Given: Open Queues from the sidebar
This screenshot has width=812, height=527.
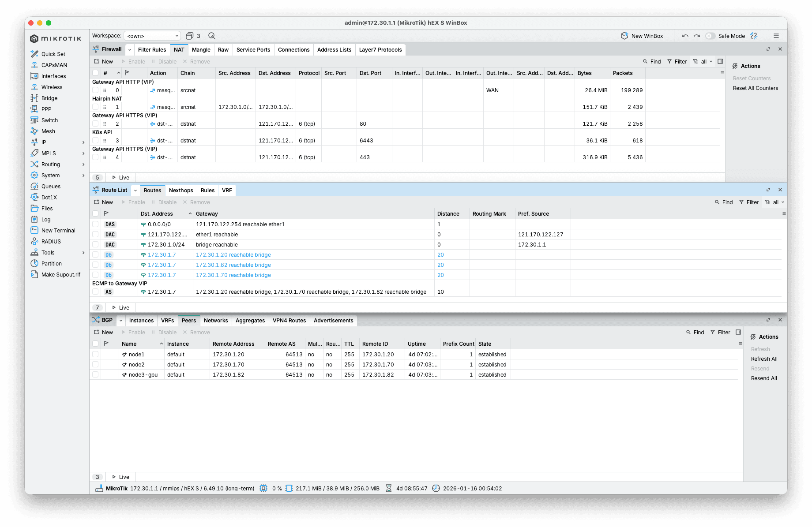Looking at the screenshot, I should [x=51, y=186].
